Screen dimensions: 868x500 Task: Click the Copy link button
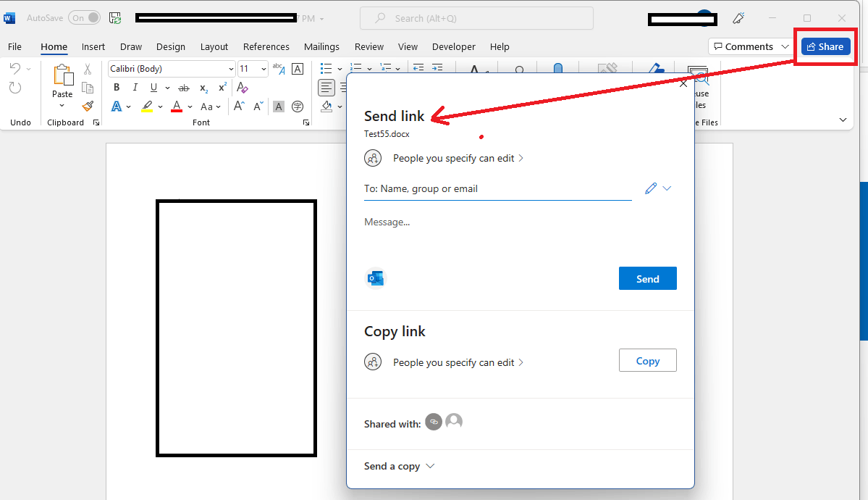click(x=648, y=360)
